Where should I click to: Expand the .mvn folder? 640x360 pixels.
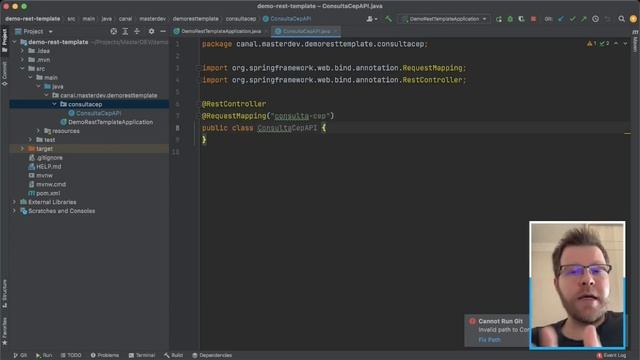click(x=22, y=60)
